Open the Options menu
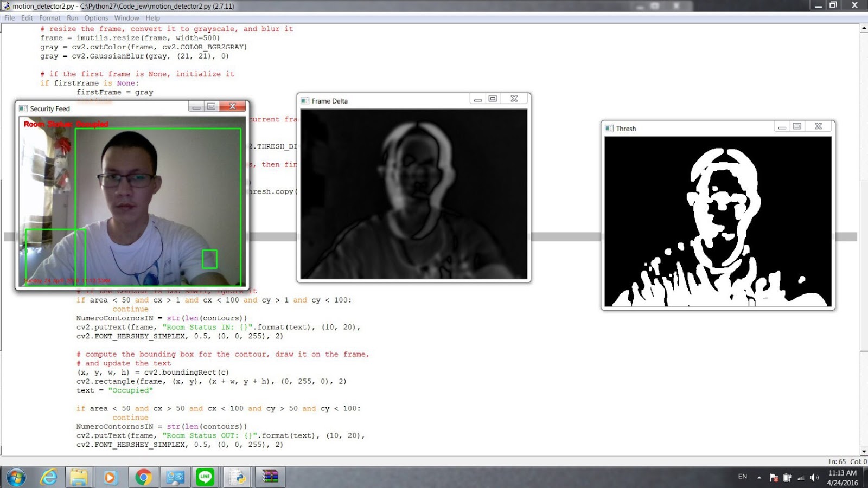The image size is (868, 488). pyautogui.click(x=96, y=18)
